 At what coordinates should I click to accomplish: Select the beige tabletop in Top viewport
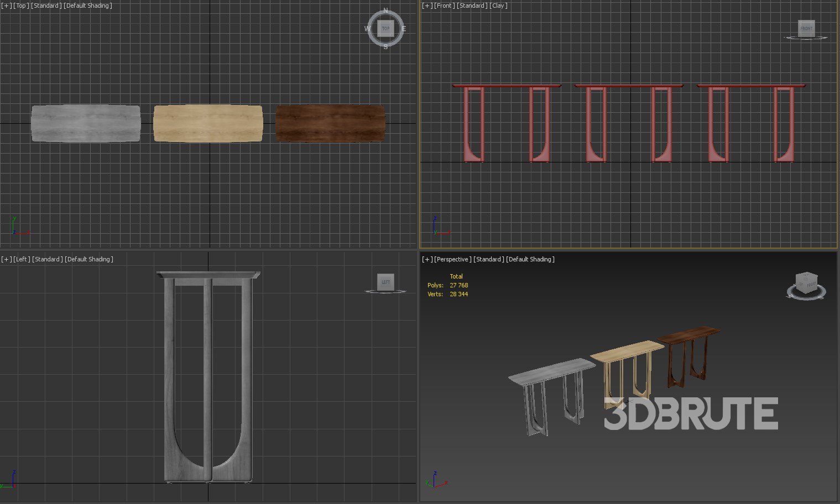click(208, 123)
